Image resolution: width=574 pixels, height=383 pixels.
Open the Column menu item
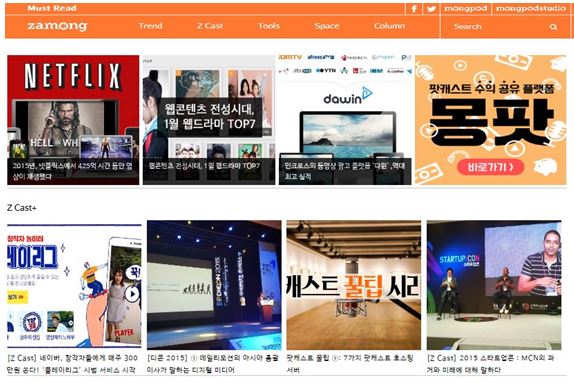pyautogui.click(x=389, y=26)
